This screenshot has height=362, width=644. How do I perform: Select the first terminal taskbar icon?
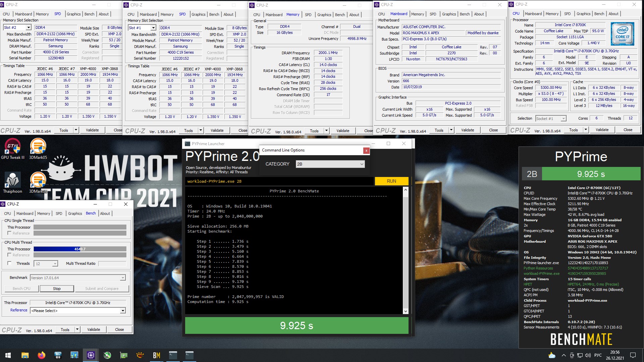[173, 355]
